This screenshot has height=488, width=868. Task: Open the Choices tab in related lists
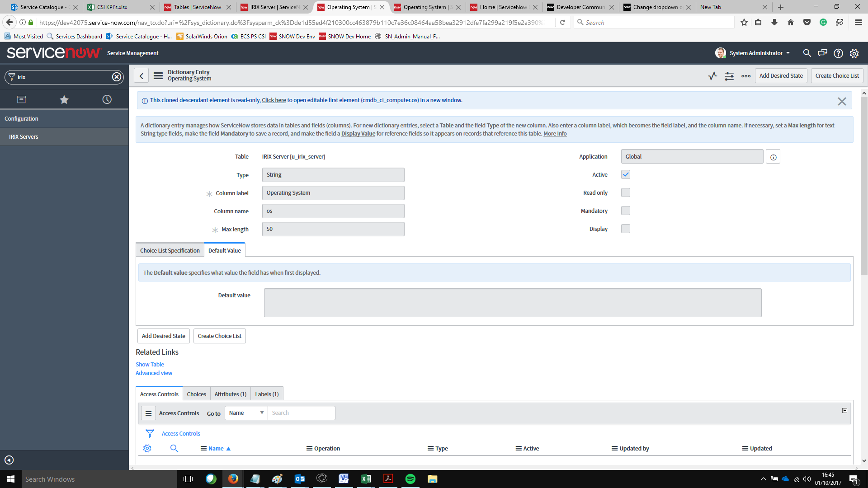[196, 394]
